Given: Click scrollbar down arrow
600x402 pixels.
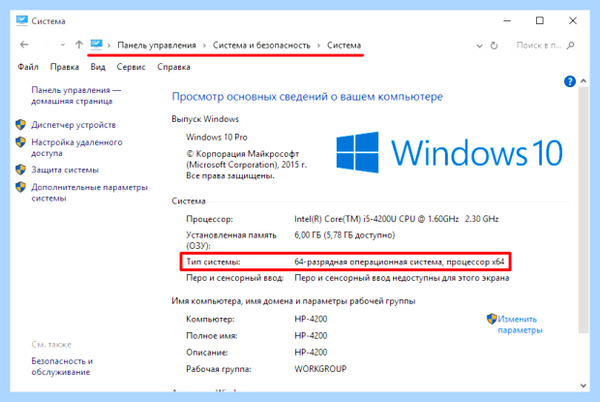Looking at the screenshot, I should pyautogui.click(x=583, y=386).
